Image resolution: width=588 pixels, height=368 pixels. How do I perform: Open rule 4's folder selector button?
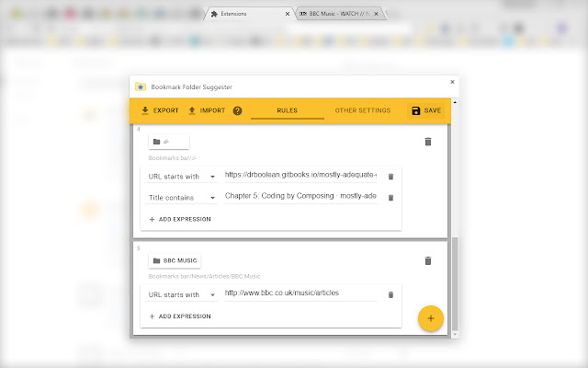(x=169, y=142)
